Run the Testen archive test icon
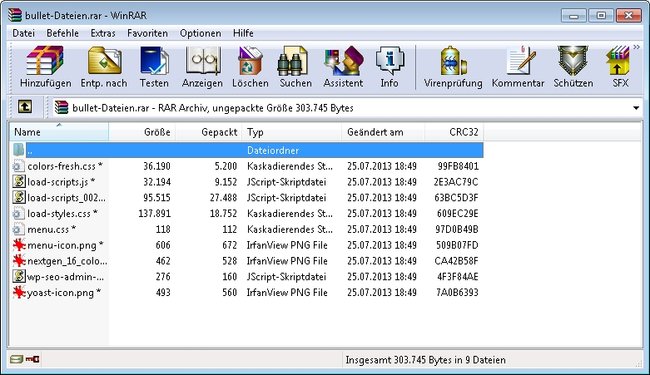Viewport: 650px width, 375px height. (154, 60)
